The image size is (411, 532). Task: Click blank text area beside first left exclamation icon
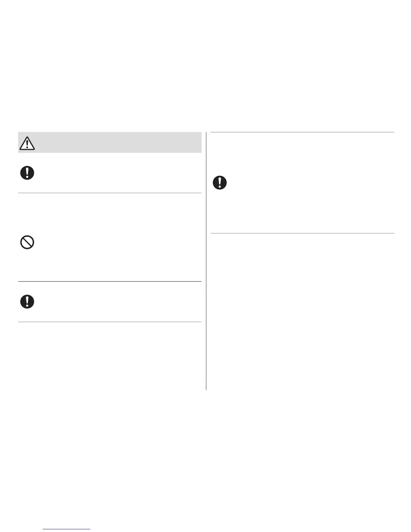118,173
